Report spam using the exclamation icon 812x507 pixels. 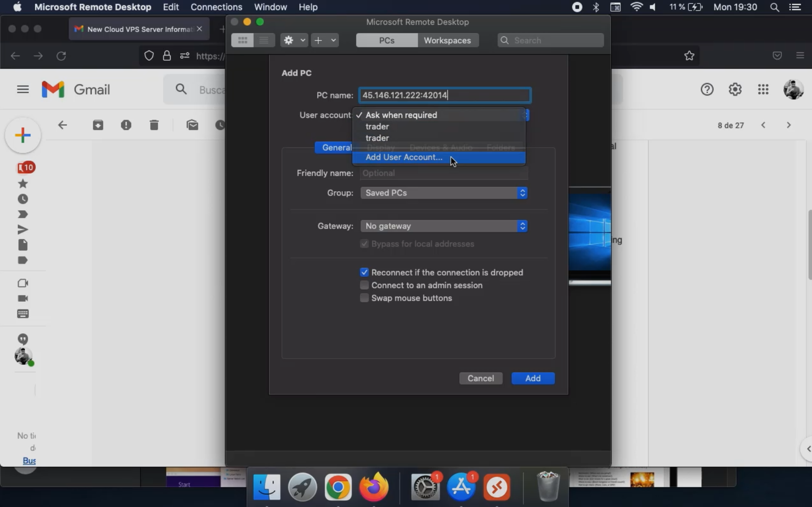click(x=126, y=125)
